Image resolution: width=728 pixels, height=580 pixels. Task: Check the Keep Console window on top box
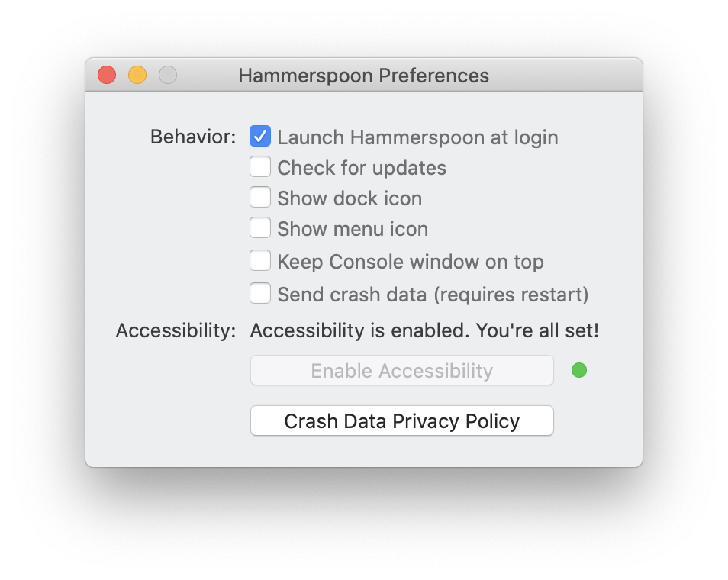(260, 261)
